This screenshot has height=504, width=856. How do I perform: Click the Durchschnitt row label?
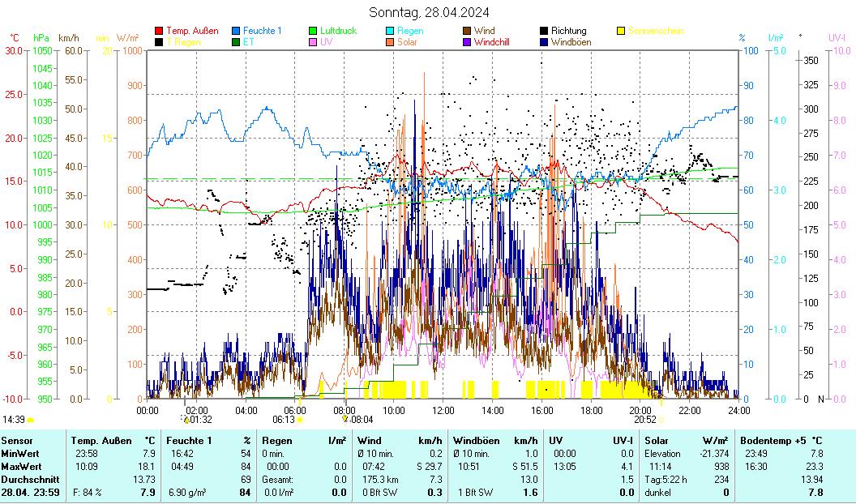pyautogui.click(x=27, y=480)
